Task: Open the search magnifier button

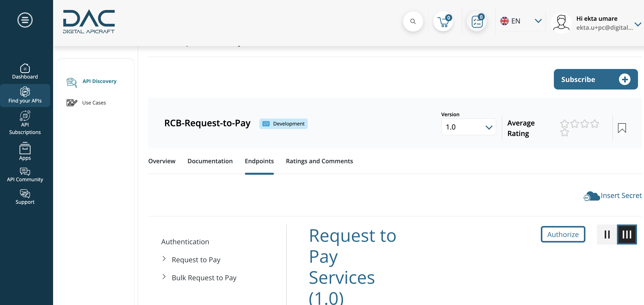Action: pos(413,21)
